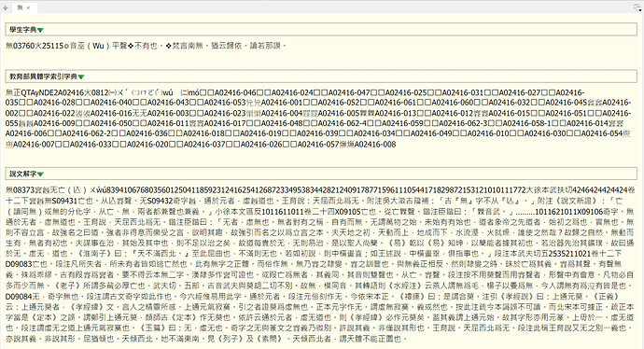This screenshot has height=349, width=644.
Task: Click the text 無03760火25115
Action: (x=35, y=46)
